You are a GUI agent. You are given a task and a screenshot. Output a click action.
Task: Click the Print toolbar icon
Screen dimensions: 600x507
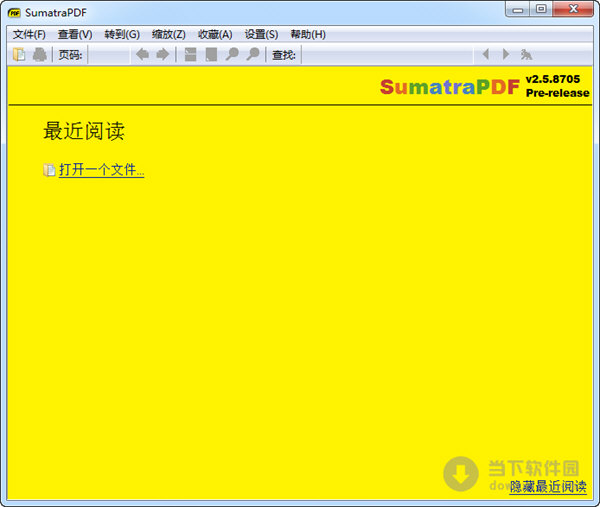(x=39, y=54)
